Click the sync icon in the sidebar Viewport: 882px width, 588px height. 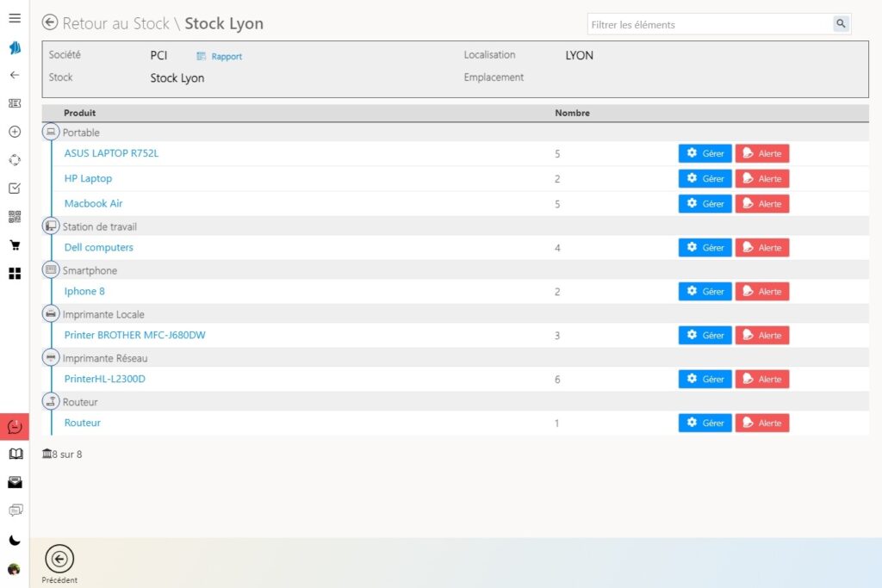click(x=15, y=160)
